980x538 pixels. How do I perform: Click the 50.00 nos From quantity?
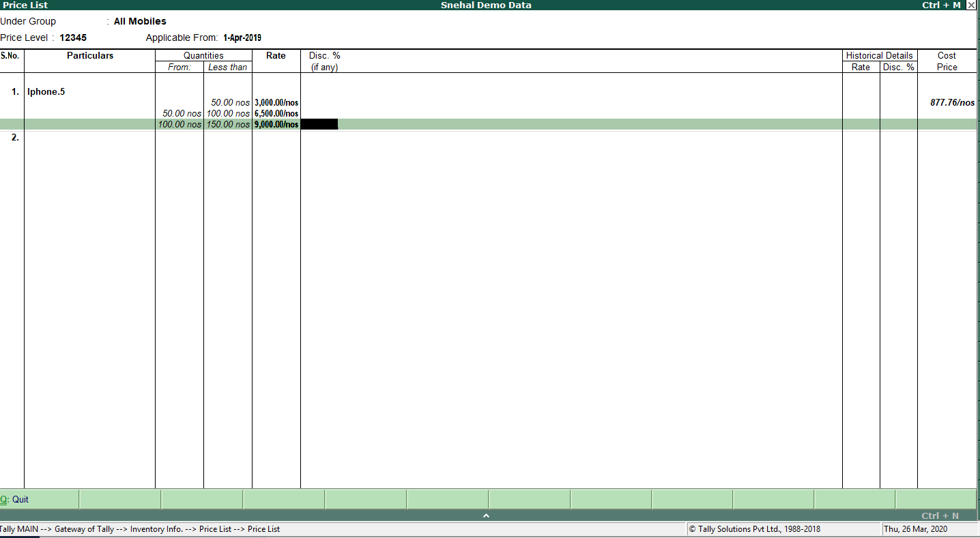[x=182, y=113]
